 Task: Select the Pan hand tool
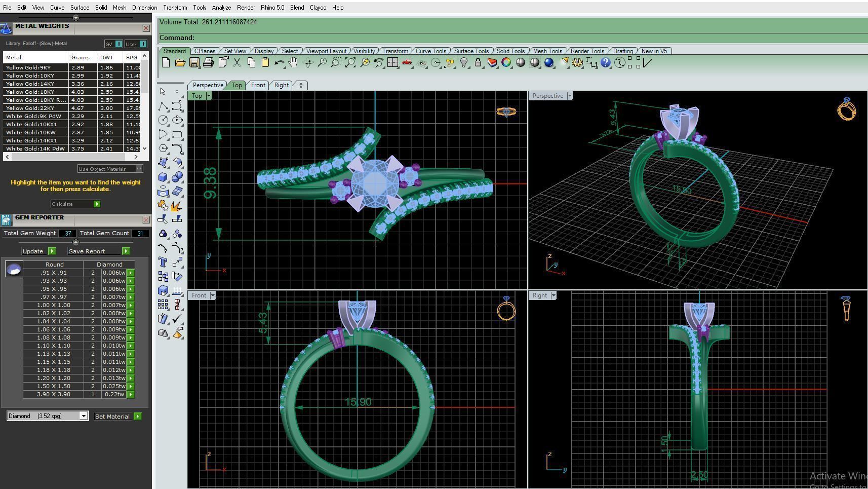pos(293,63)
